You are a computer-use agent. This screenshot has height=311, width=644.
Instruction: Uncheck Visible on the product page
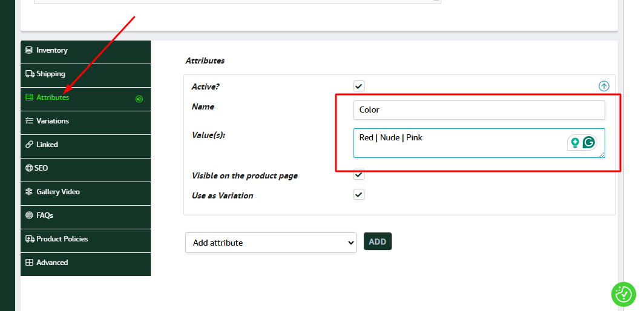click(359, 175)
